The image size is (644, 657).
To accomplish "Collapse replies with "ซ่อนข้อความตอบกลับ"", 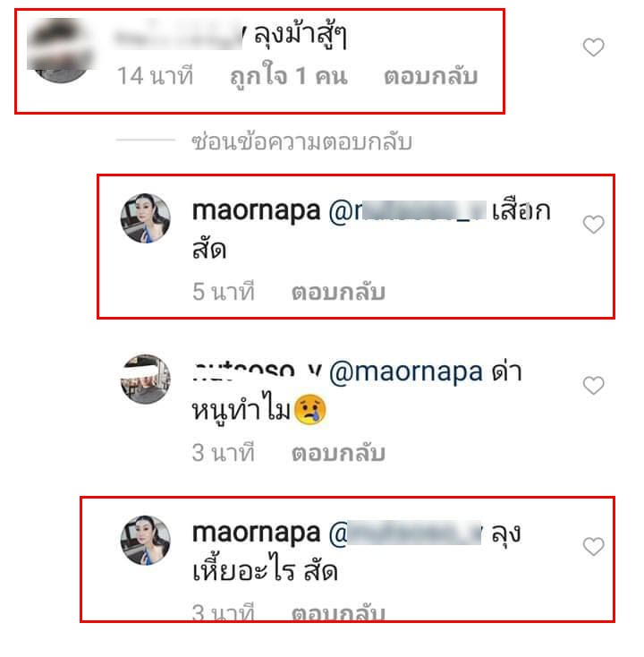I will pos(302,141).
